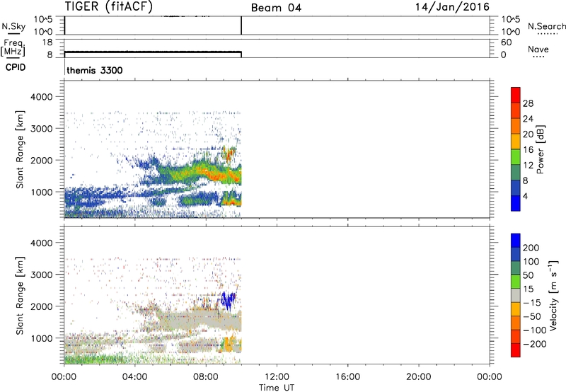The width and height of the screenshot is (566, 392).
Task: Click the grey swatch in Velocity colorbar
Action: point(516,296)
